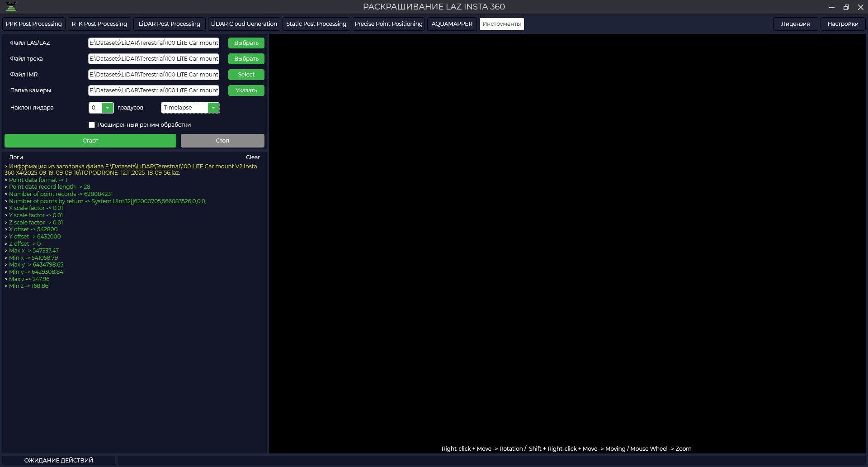Open the Лицензия menu

point(795,24)
